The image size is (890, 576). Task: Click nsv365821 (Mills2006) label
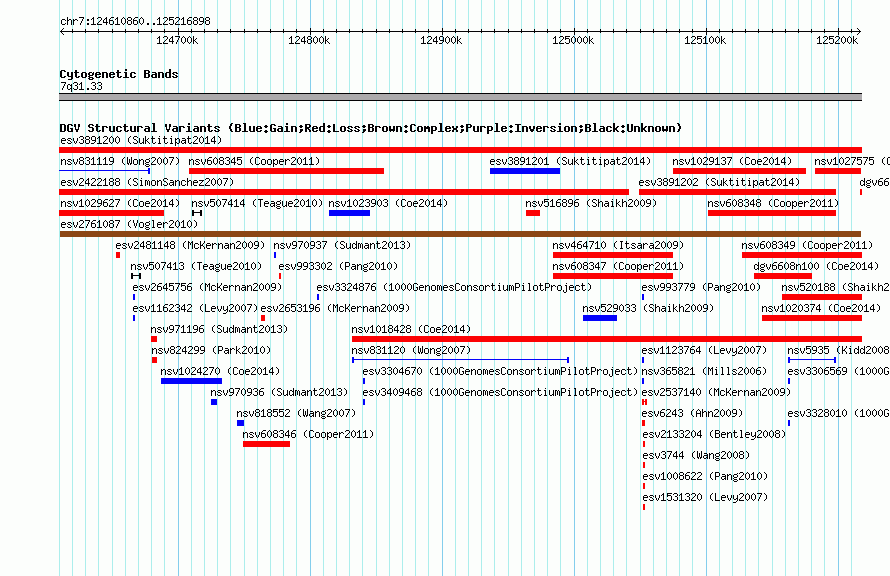(x=704, y=371)
